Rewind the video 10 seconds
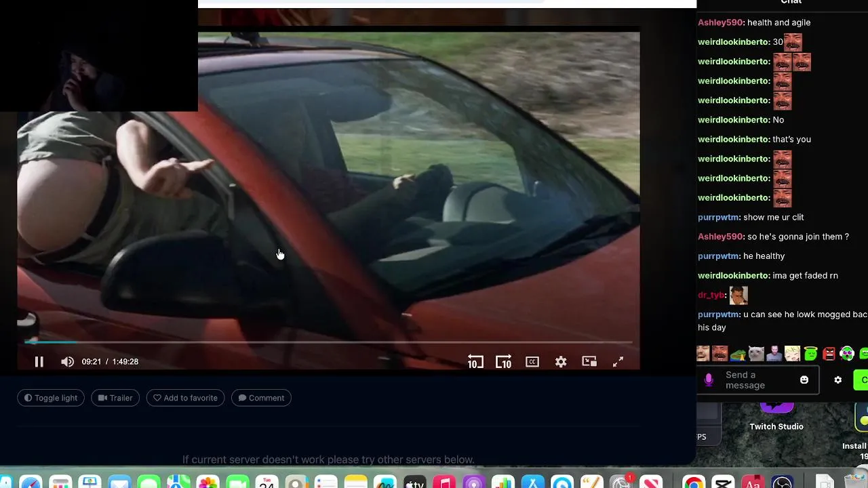The width and height of the screenshot is (868, 488). 475,362
